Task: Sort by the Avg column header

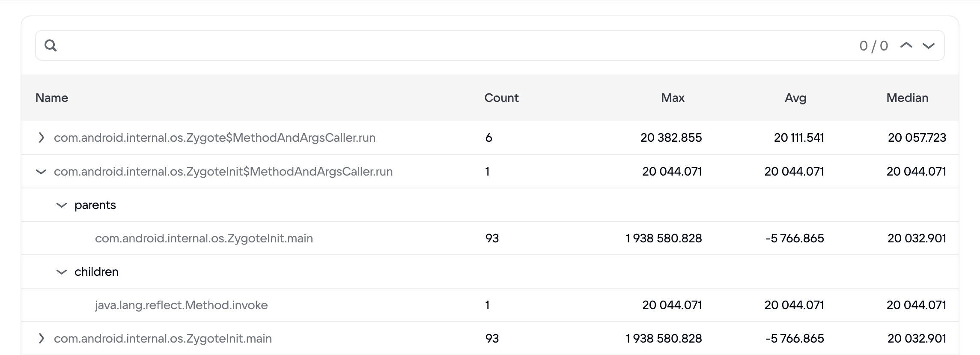Action: point(795,98)
